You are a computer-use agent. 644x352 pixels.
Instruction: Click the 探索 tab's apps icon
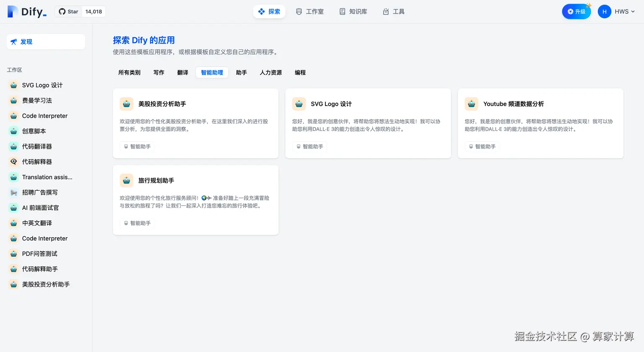[x=261, y=12]
